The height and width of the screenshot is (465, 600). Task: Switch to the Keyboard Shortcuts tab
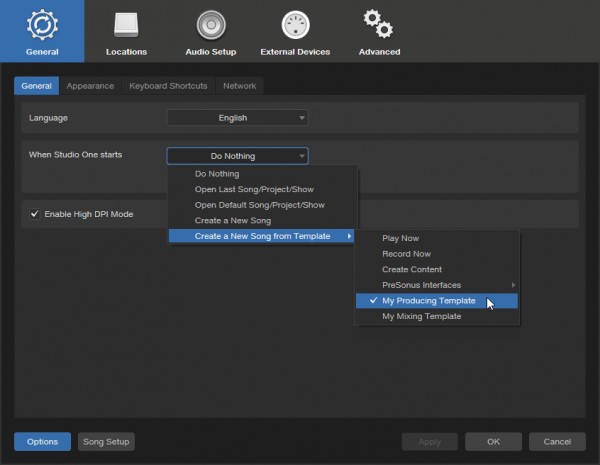click(168, 86)
